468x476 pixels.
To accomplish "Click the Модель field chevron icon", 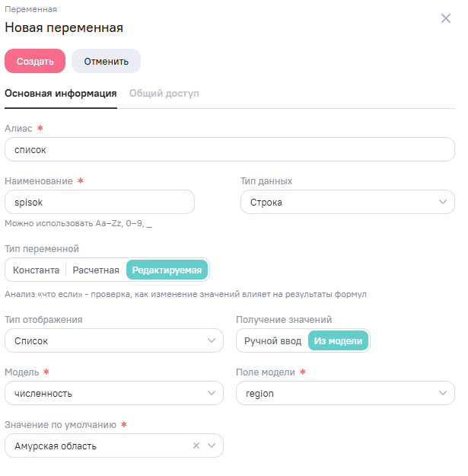I will pos(212,393).
